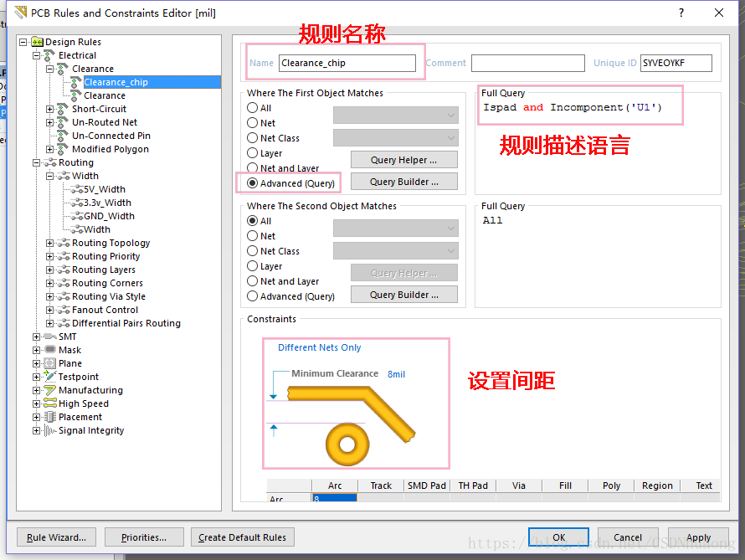Collapse the Routing Width node
Viewport: 745px width, 560px height.
(49, 176)
